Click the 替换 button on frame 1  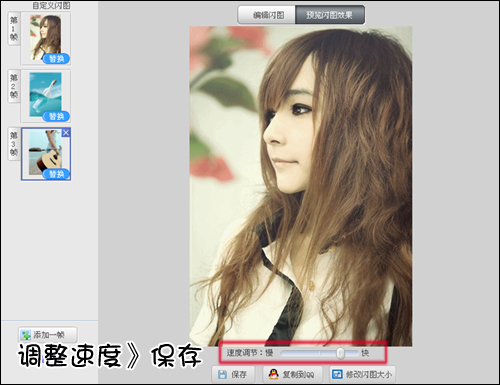pyautogui.click(x=56, y=59)
